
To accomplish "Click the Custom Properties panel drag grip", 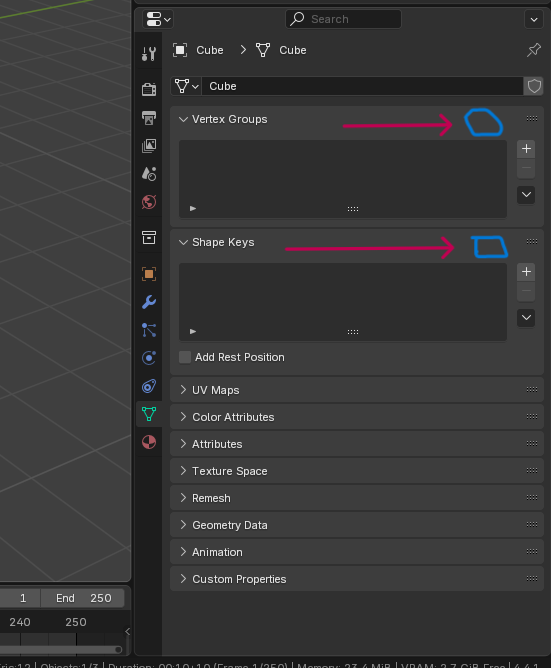I will [x=532, y=578].
